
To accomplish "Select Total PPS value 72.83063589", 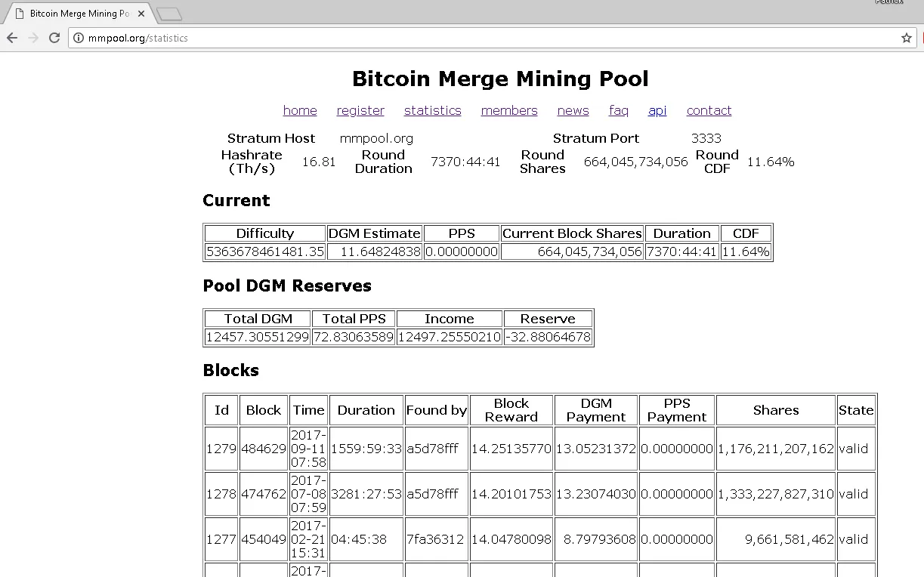I will click(x=354, y=337).
